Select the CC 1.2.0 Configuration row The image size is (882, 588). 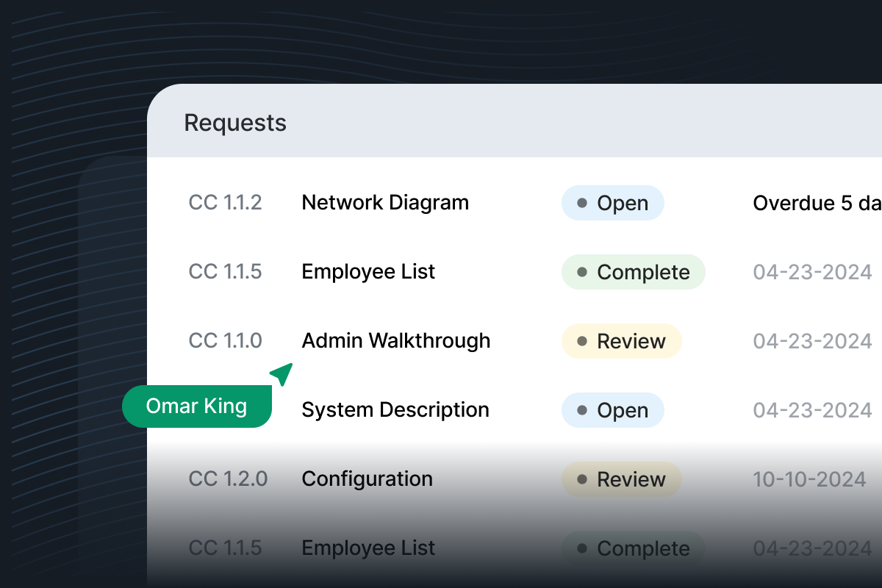coord(366,478)
